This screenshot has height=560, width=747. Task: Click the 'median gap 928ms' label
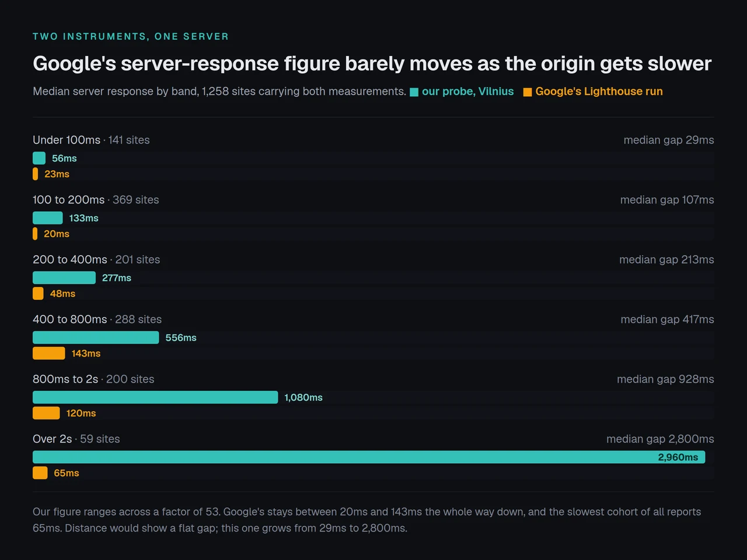coord(665,379)
